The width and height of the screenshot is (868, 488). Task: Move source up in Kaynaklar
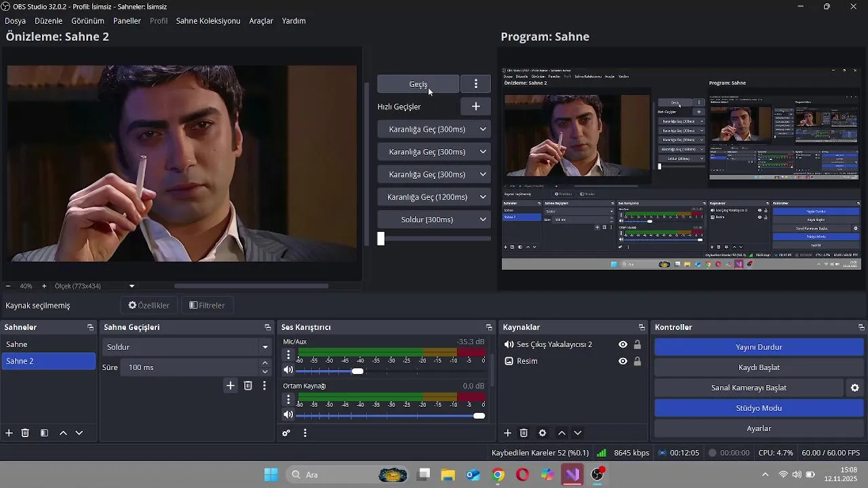pos(561,433)
